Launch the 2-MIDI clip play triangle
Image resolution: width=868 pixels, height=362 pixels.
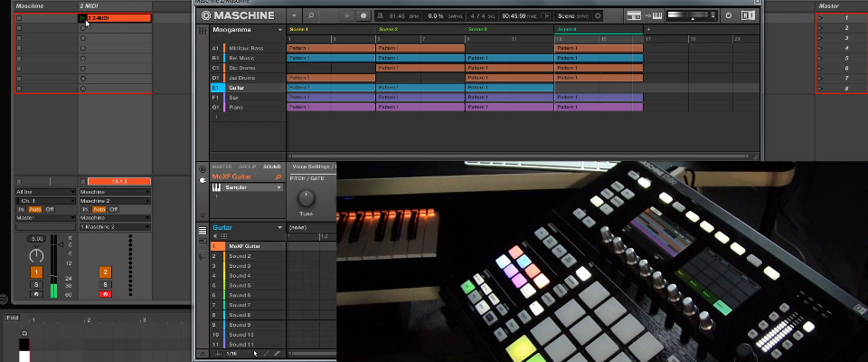[83, 18]
